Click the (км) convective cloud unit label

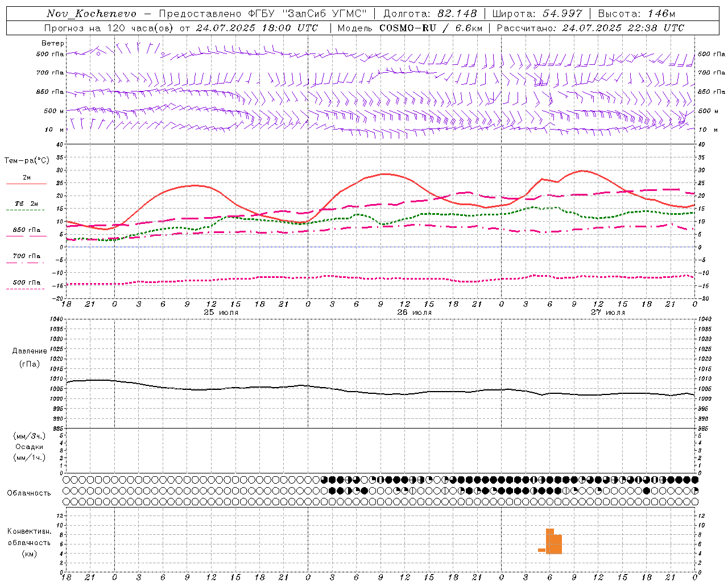(x=30, y=554)
